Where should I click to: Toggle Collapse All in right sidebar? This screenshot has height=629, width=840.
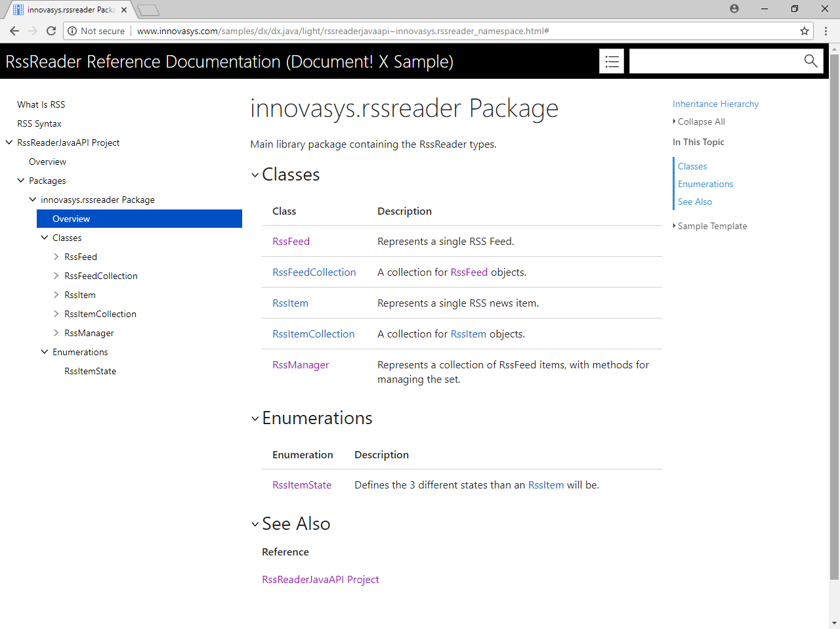tap(701, 121)
